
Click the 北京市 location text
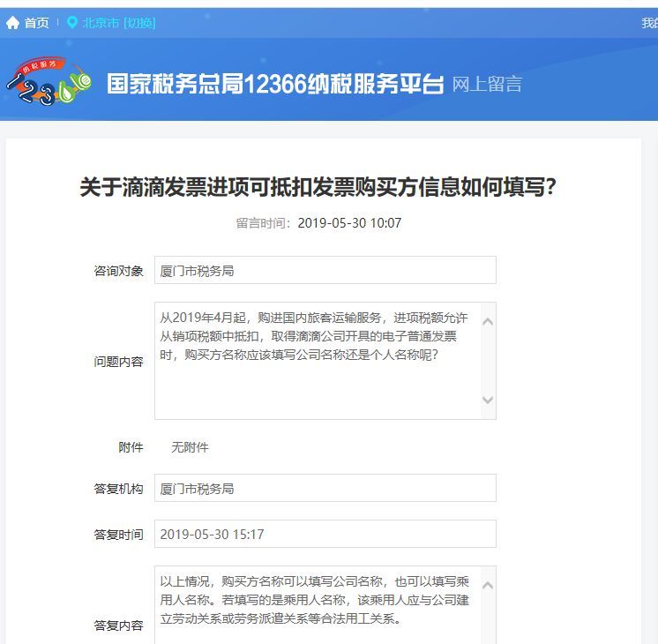101,23
